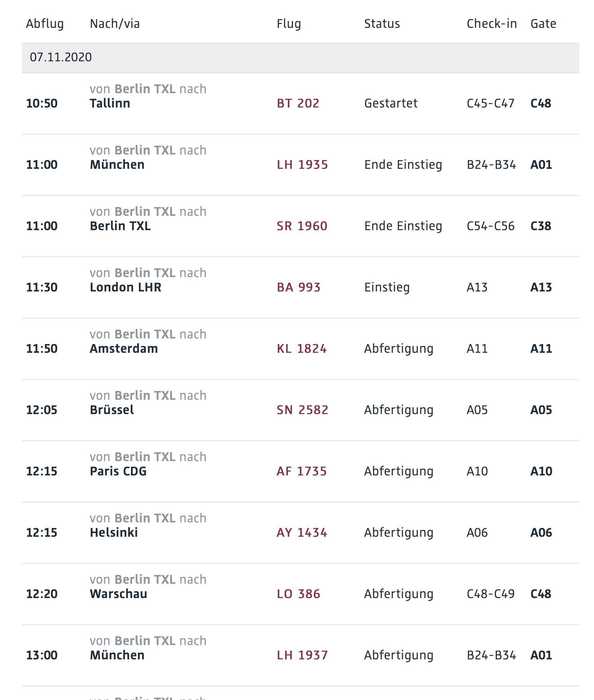This screenshot has width=594, height=700.
Task: Open flight LO 386 link
Action: 299,594
